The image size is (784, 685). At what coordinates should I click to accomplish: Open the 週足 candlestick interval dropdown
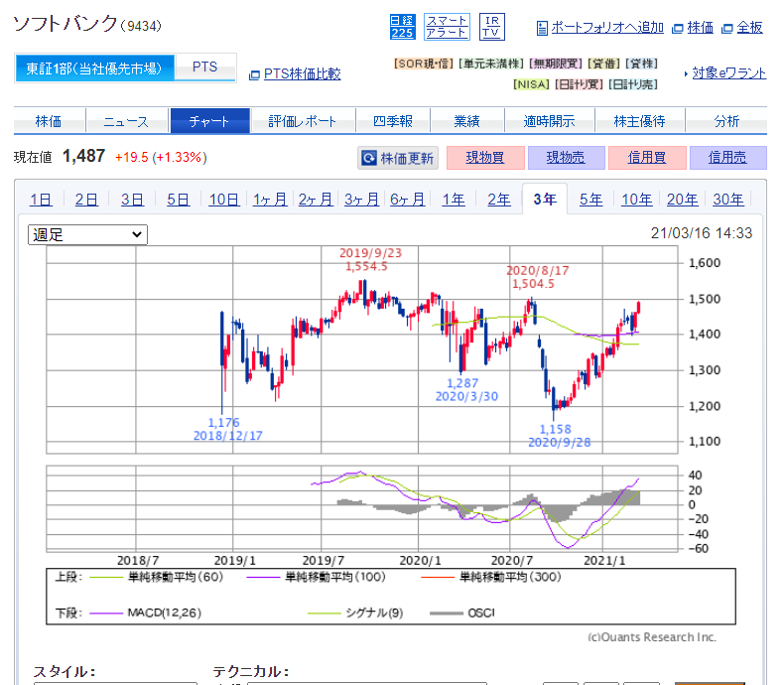tap(87, 234)
